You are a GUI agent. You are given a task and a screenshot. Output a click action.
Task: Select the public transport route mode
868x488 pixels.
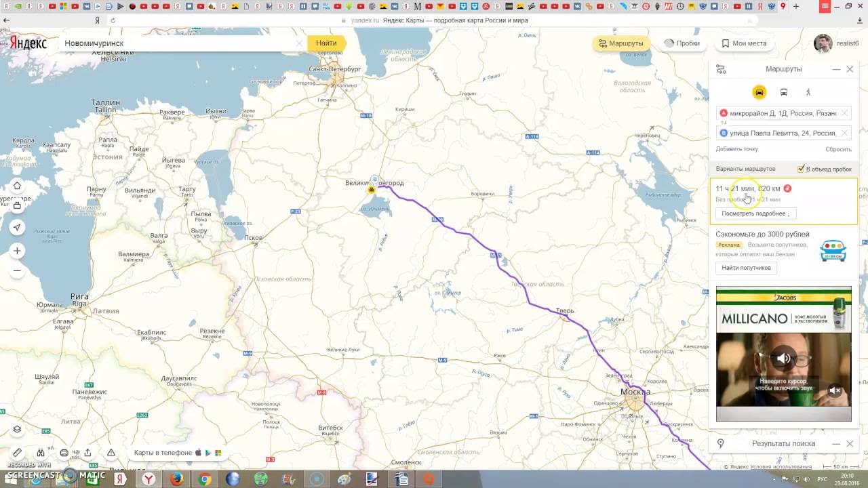point(784,92)
